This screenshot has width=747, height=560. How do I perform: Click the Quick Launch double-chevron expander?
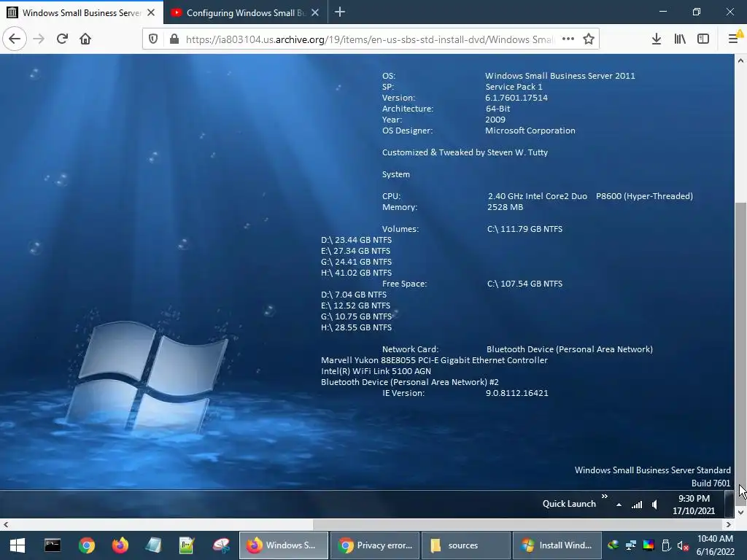click(605, 496)
